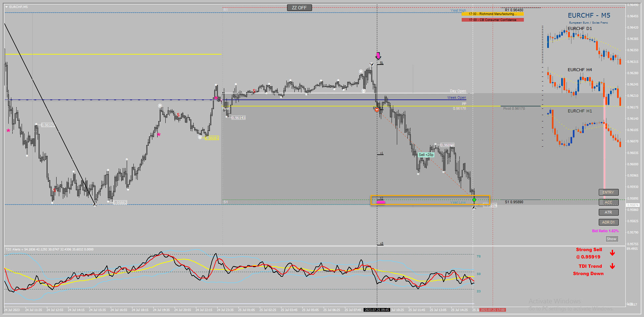Click the Bid Ratio 1.82% text
The image size is (644, 317).
(x=605, y=231)
